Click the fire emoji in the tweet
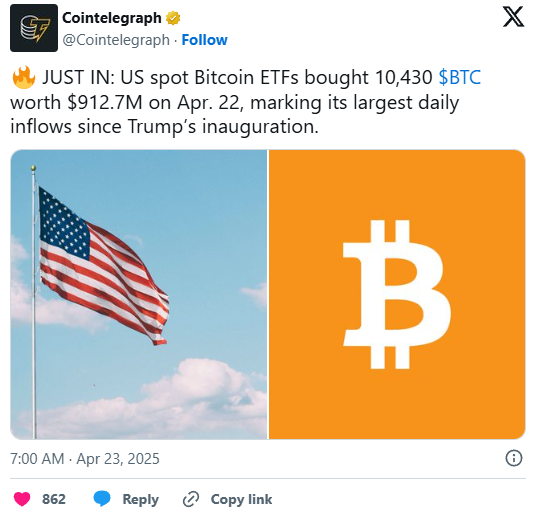The image size is (533, 512). pos(23,78)
